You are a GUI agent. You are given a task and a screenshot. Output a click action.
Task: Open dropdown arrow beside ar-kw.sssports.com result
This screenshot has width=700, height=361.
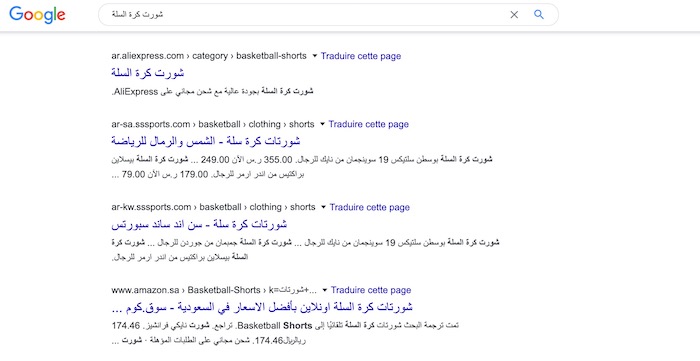tap(323, 207)
